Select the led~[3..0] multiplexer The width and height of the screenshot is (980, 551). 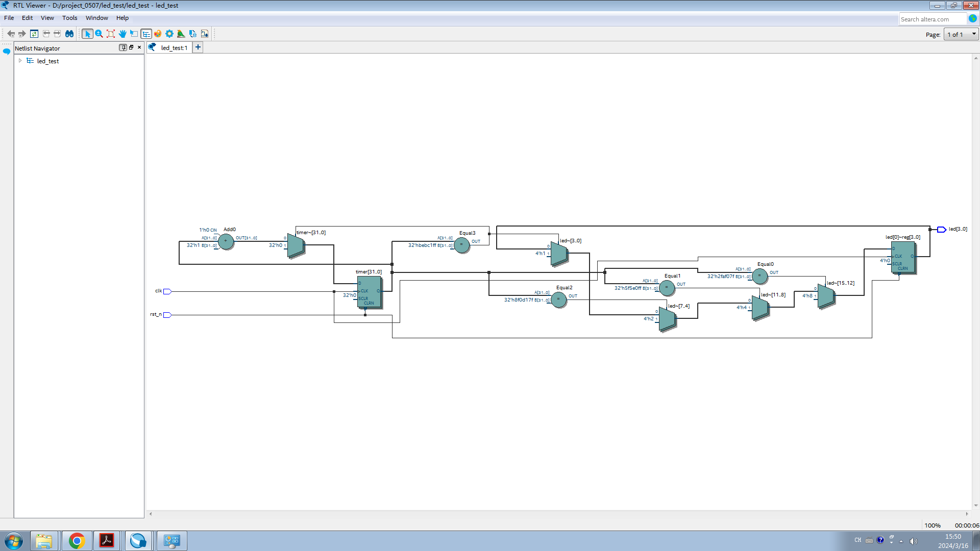pyautogui.click(x=560, y=254)
